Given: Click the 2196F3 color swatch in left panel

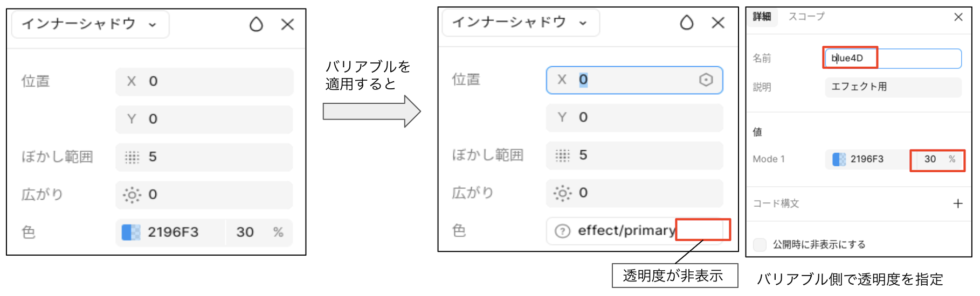Looking at the screenshot, I should click(131, 232).
